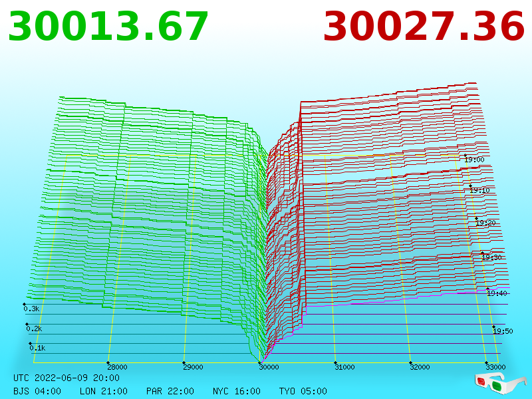Viewport: 532px width, 399px height.
Task: Click the red ask price 30027.36
Action: coord(424,27)
